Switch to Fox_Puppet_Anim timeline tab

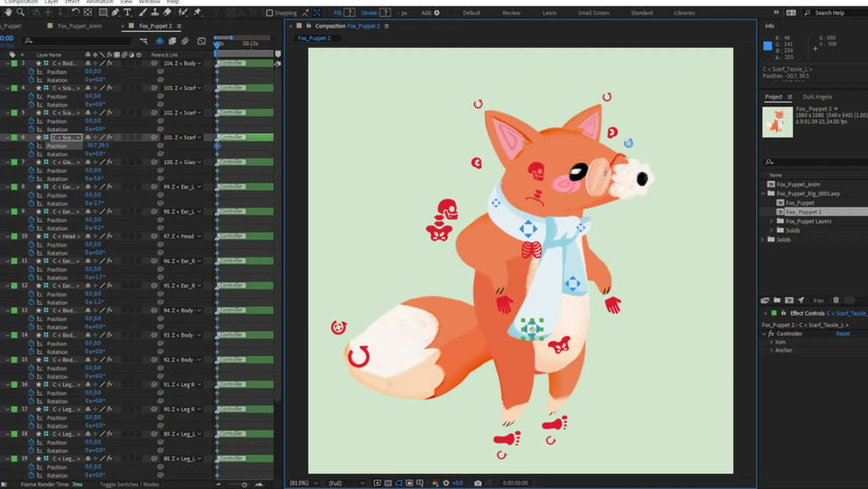tap(80, 26)
